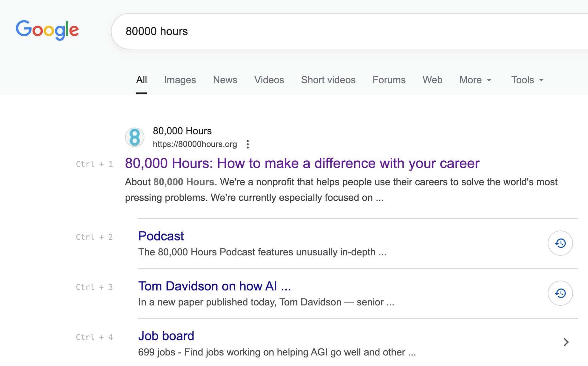
Task: Click the history icon next to Podcast
Action: [560, 243]
